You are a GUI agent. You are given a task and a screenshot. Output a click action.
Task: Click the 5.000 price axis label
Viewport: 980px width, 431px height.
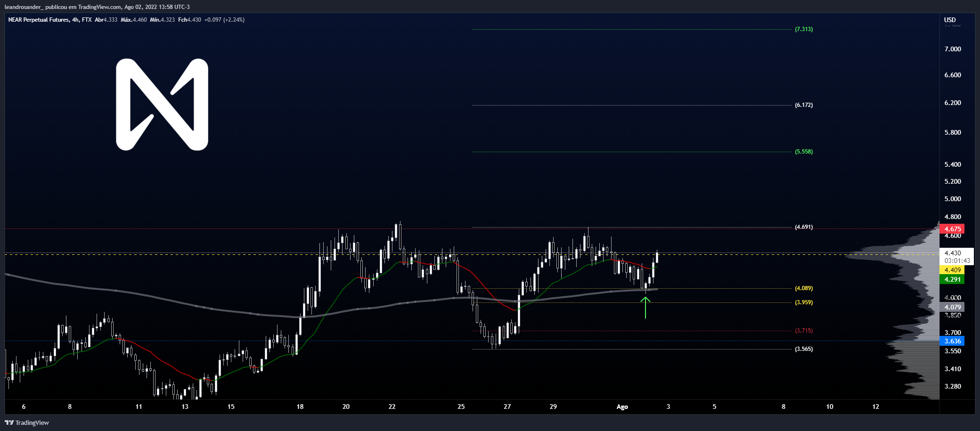(x=953, y=199)
